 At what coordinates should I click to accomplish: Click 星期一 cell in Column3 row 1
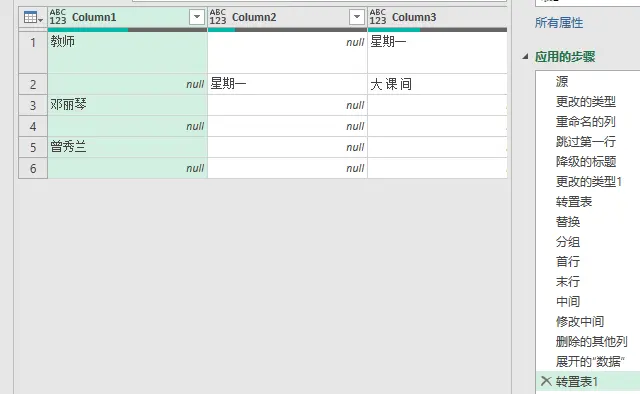pyautogui.click(x=438, y=53)
